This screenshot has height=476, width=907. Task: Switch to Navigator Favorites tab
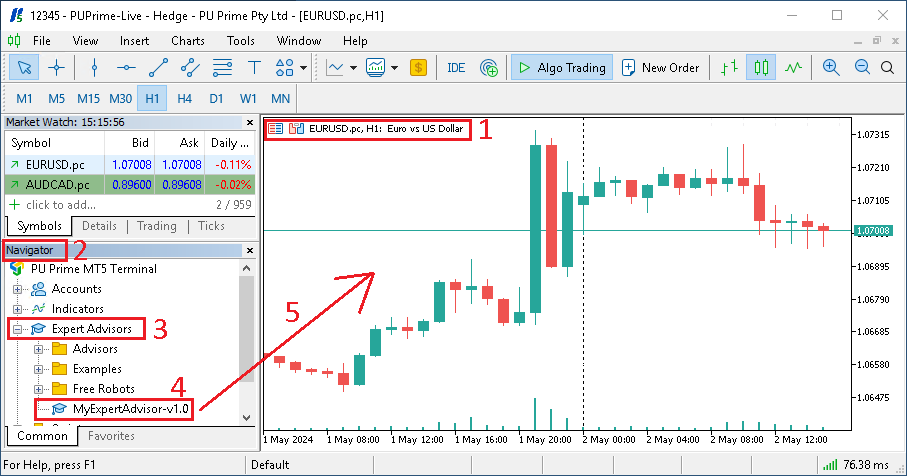(x=111, y=436)
